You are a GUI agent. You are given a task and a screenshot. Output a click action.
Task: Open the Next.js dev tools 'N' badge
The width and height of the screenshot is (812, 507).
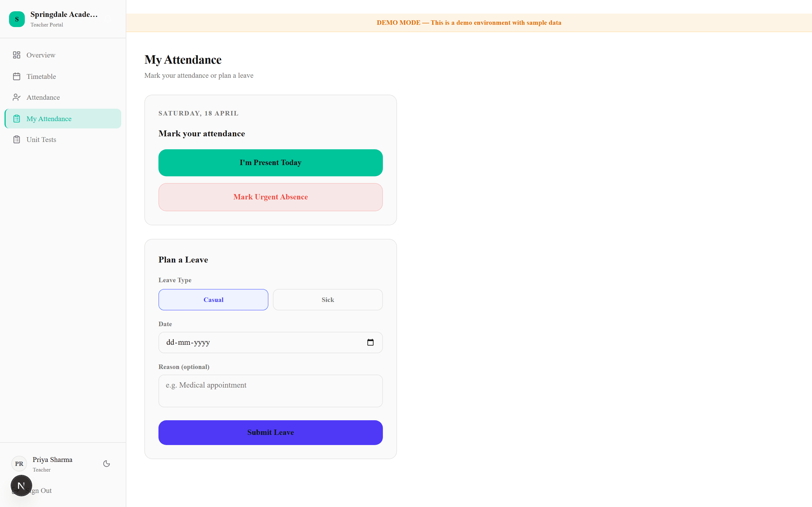[21, 486]
